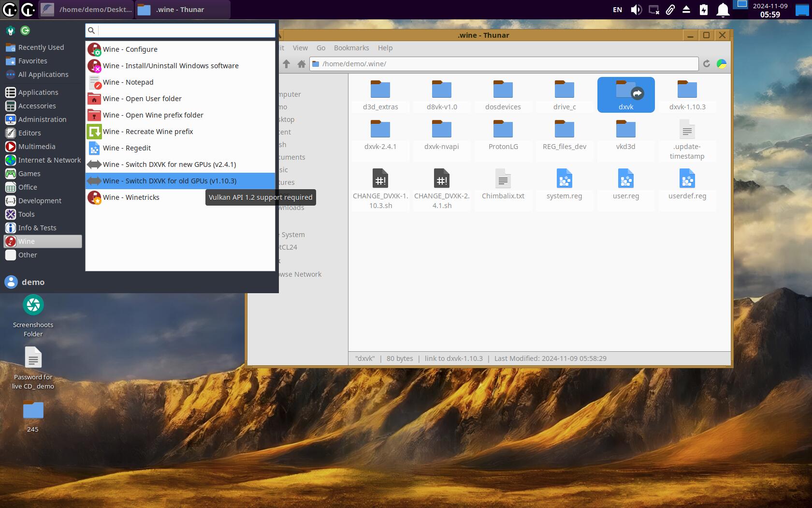Open the Bookmarks menu in Thunar
Viewport: 812px width, 508px height.
(351, 48)
